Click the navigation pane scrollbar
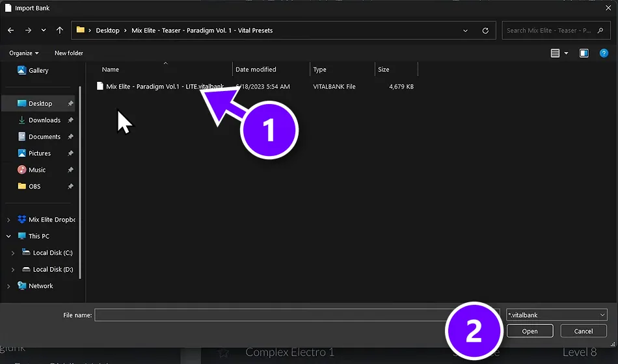618x364 pixels. pyautogui.click(x=80, y=183)
